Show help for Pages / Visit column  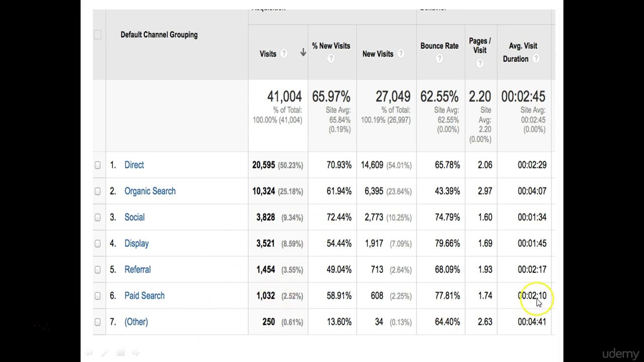click(x=480, y=63)
